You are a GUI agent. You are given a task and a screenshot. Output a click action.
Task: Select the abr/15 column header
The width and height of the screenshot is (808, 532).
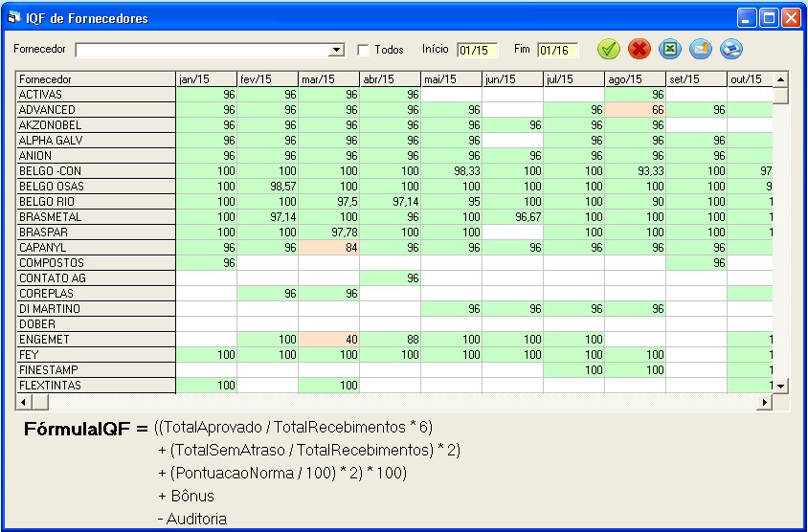pos(390,79)
